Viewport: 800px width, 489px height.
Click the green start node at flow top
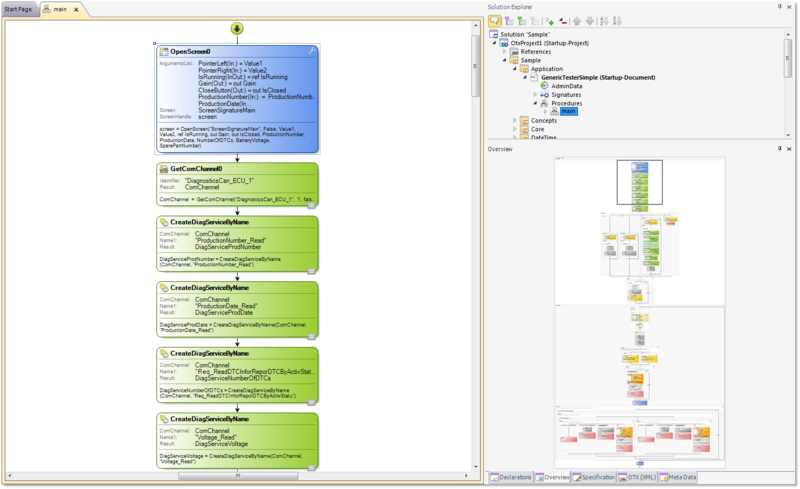click(237, 28)
